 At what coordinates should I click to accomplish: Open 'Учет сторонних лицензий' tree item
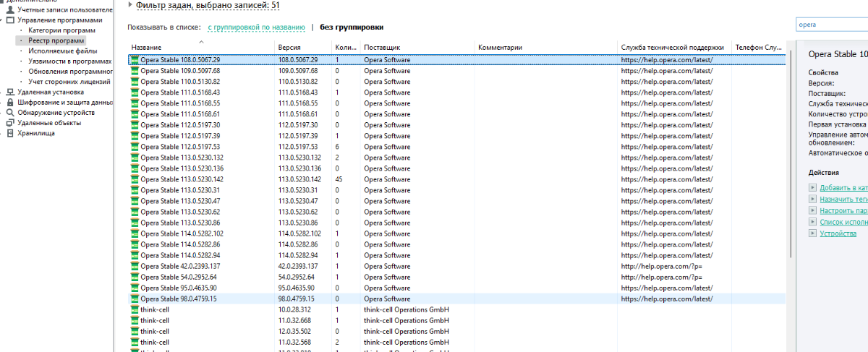(70, 82)
